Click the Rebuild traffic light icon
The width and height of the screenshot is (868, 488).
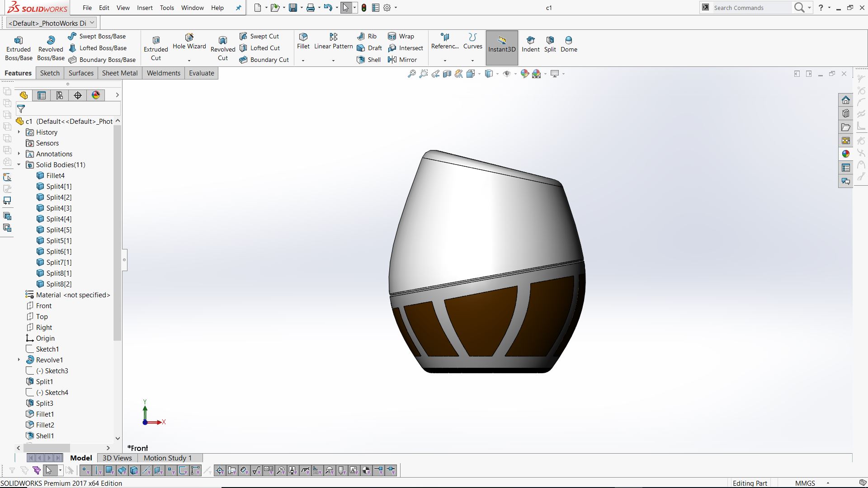point(364,8)
